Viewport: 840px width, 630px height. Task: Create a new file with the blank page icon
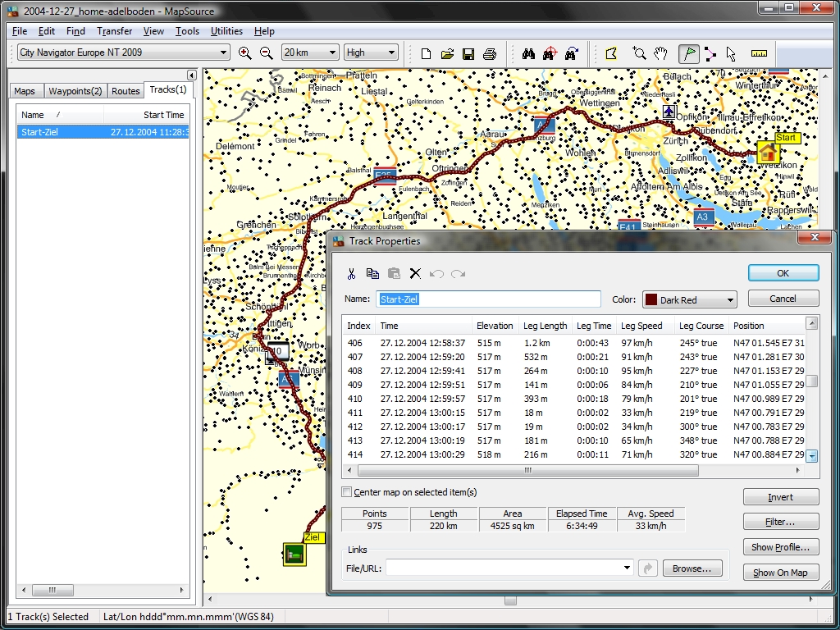426,53
